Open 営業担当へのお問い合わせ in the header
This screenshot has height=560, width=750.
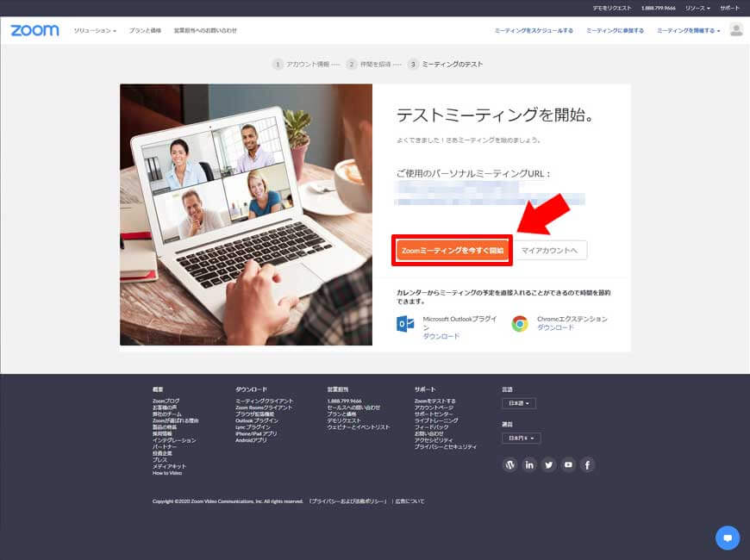click(x=205, y=31)
